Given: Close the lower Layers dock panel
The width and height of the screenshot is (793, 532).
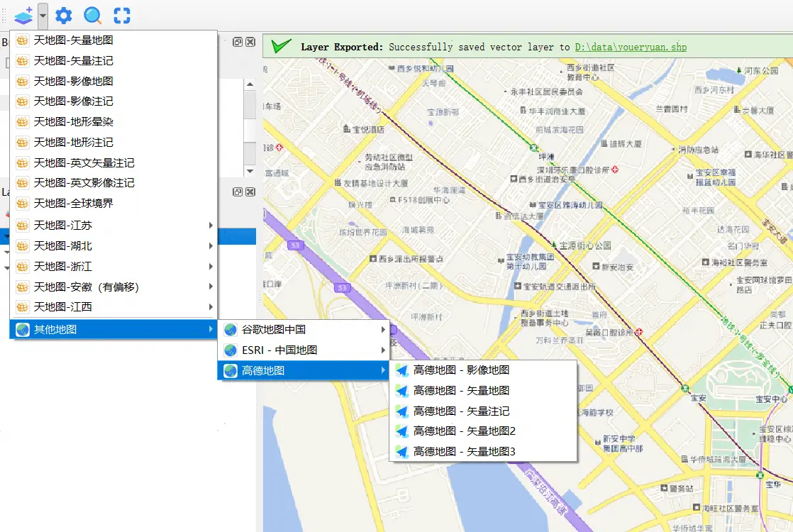Looking at the screenshot, I should (x=250, y=192).
